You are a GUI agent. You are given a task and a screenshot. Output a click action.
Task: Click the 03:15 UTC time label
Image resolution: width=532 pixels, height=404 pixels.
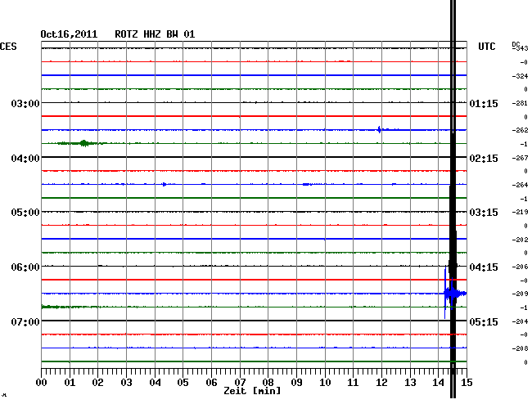pos(484,213)
